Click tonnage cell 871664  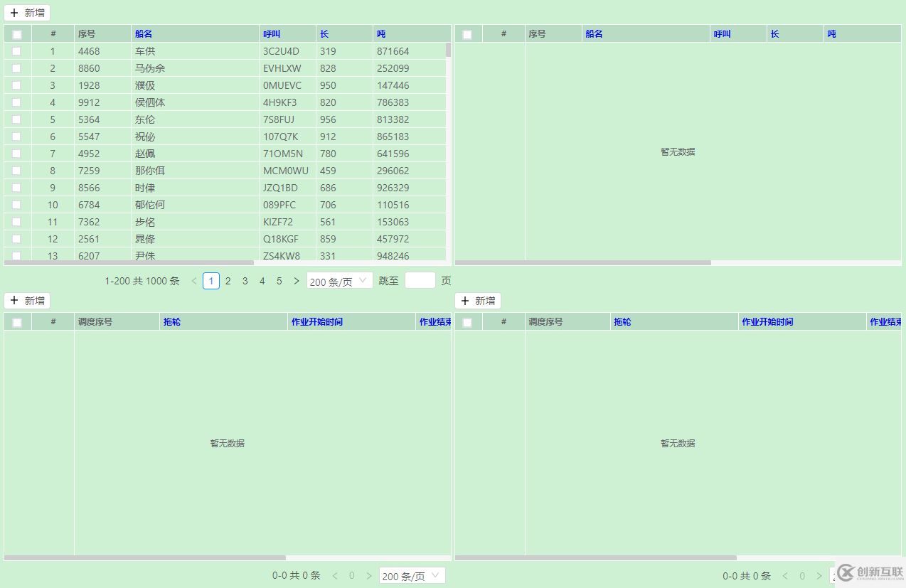pos(393,51)
